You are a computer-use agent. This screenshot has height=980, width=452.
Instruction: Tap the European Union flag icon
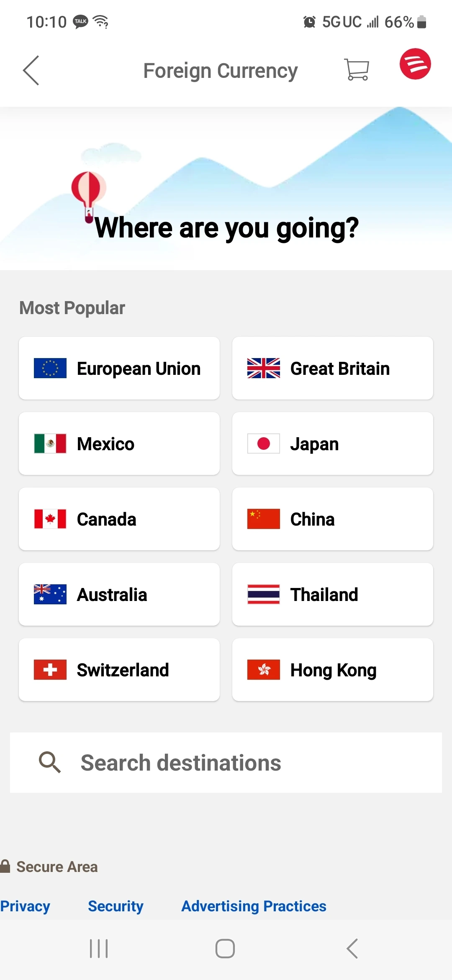50,368
